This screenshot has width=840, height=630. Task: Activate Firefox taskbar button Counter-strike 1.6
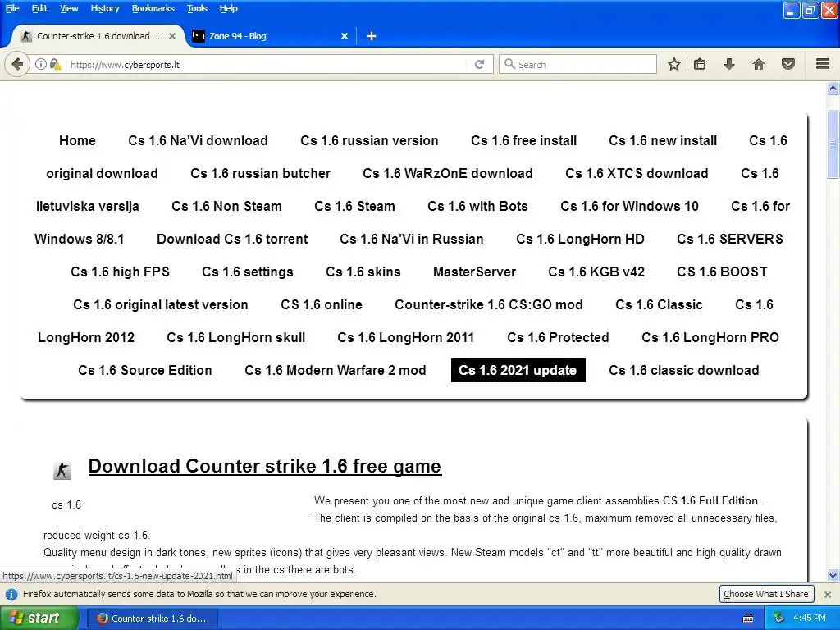[x=152, y=619]
